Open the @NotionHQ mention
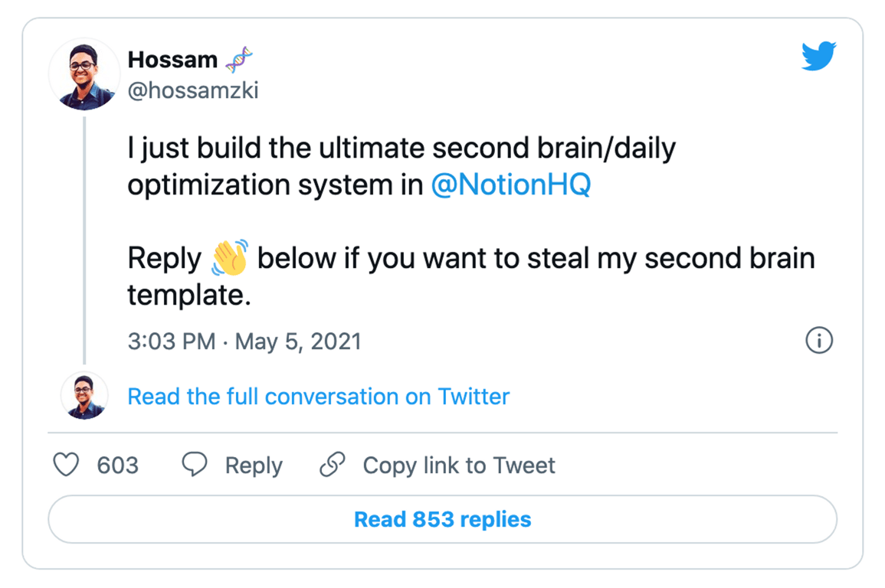The image size is (885, 588). point(510,185)
